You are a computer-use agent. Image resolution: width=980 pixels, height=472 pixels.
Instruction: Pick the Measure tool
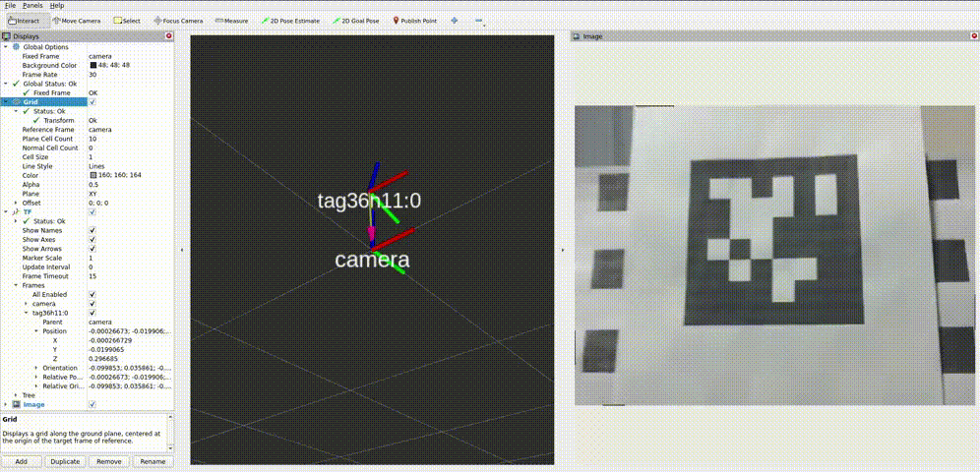click(231, 21)
